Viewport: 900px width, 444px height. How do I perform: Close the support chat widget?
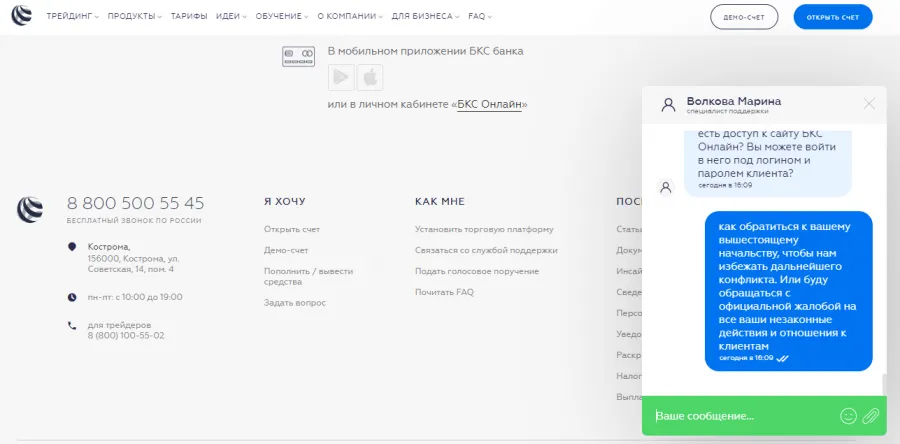click(x=869, y=104)
